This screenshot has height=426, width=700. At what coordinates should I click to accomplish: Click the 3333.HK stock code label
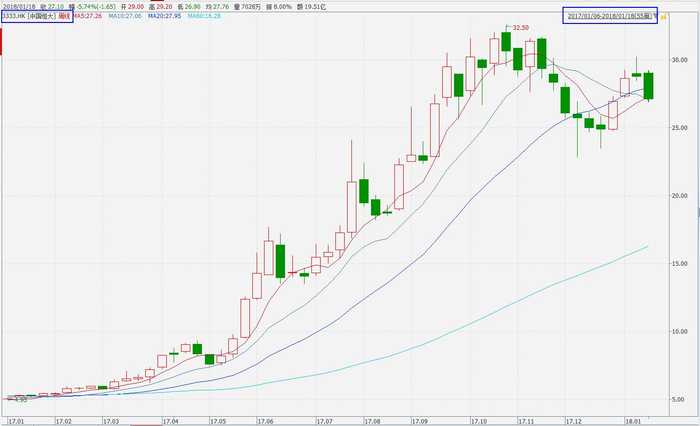click(x=14, y=16)
